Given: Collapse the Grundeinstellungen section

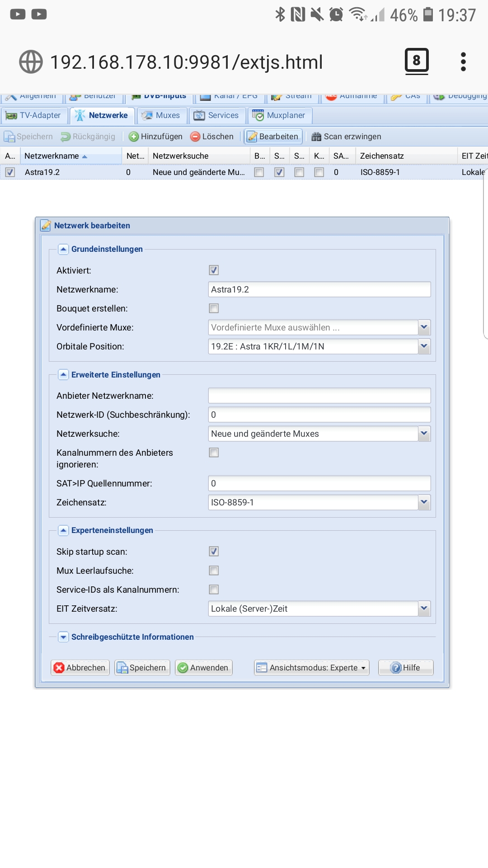Looking at the screenshot, I should [64, 249].
